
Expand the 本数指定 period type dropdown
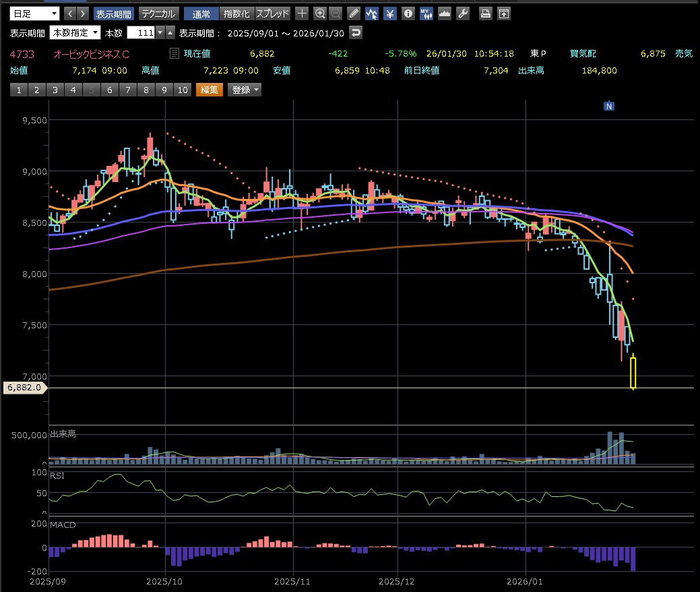[x=75, y=32]
